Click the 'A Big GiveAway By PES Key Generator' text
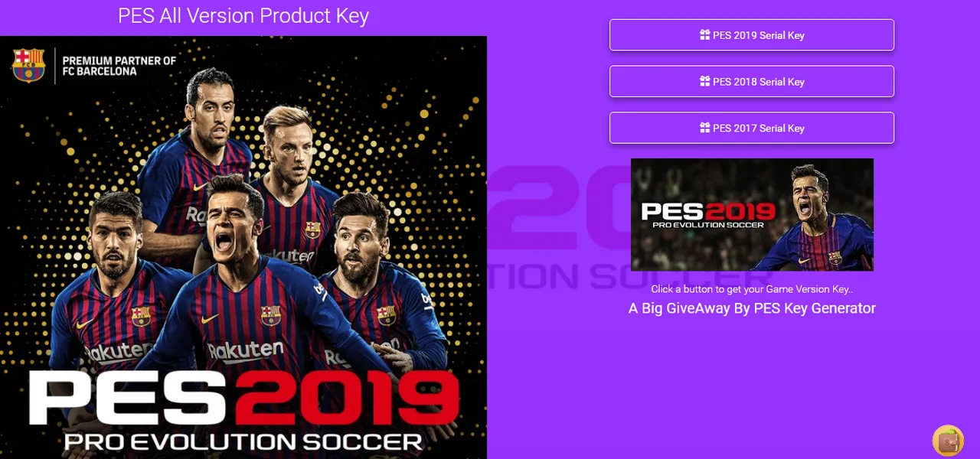The height and width of the screenshot is (459, 980). (x=752, y=308)
